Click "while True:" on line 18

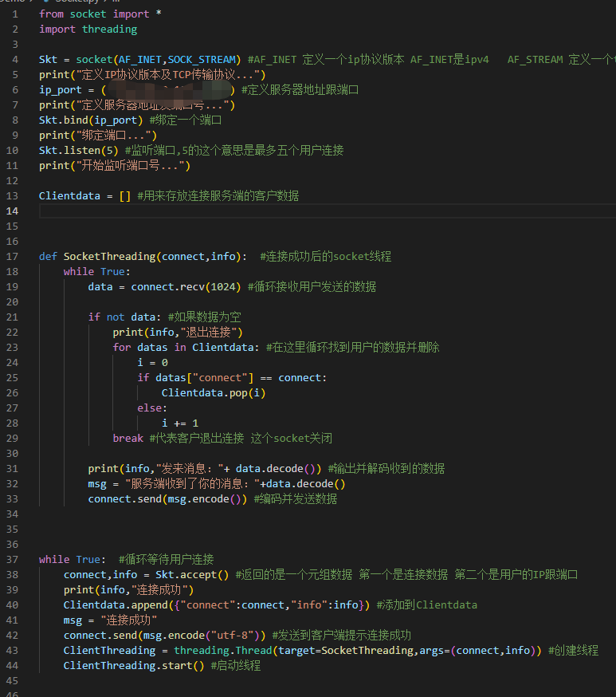point(96,272)
